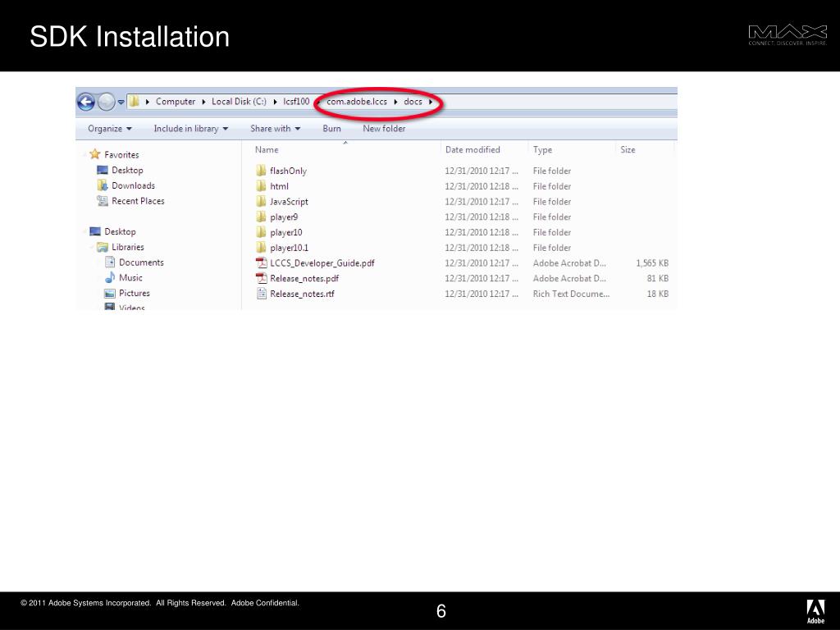This screenshot has height=630, width=840.
Task: Click the Pictures library icon
Action: click(110, 293)
